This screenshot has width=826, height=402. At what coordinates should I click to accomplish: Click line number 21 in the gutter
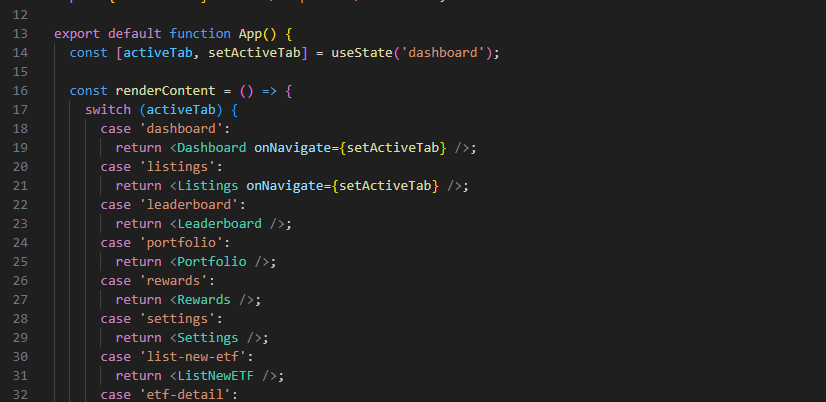[x=19, y=185]
